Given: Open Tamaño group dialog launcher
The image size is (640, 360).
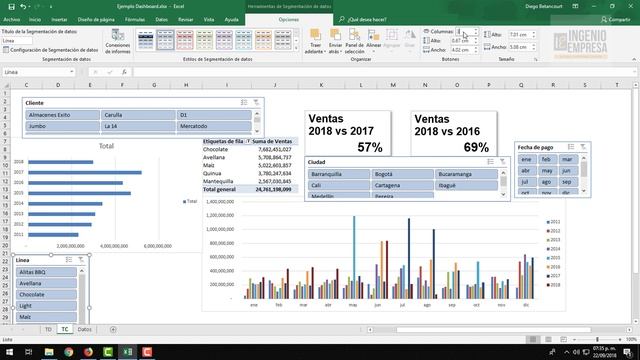Looking at the screenshot, I should [536, 60].
